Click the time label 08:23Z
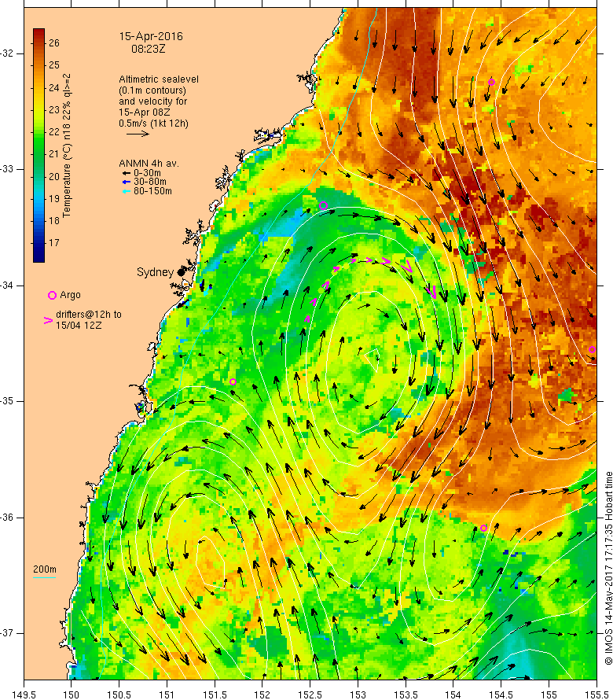The height and width of the screenshot is (700, 613). click(148, 49)
